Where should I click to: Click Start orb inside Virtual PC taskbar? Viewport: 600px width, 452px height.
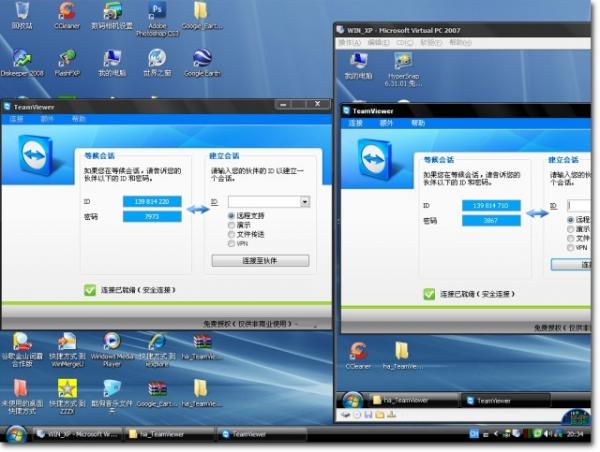[352, 400]
